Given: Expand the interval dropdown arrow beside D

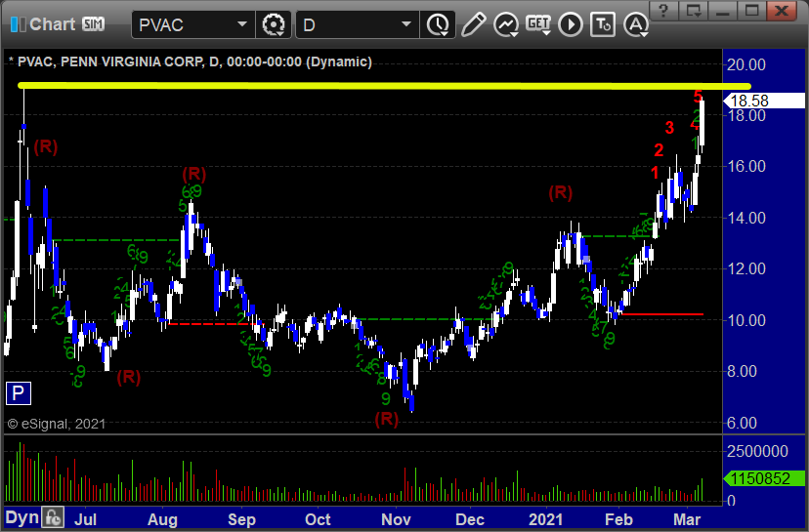Looking at the screenshot, I should coord(406,24).
